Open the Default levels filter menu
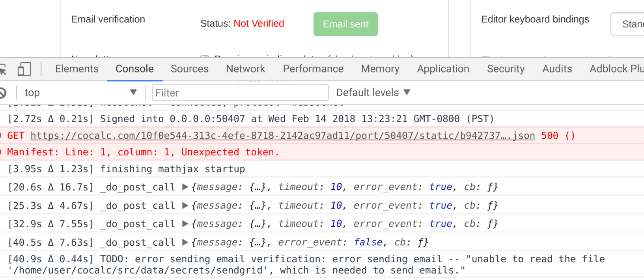The image size is (644, 280). (372, 92)
